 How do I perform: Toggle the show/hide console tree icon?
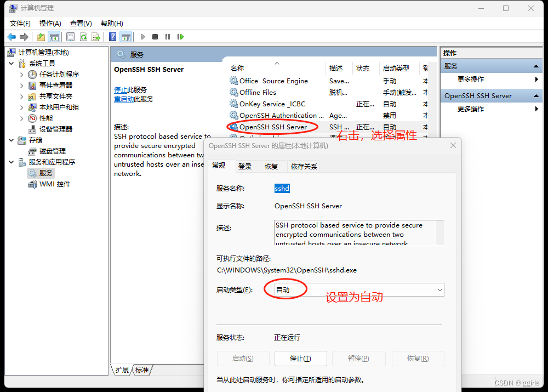(54, 37)
